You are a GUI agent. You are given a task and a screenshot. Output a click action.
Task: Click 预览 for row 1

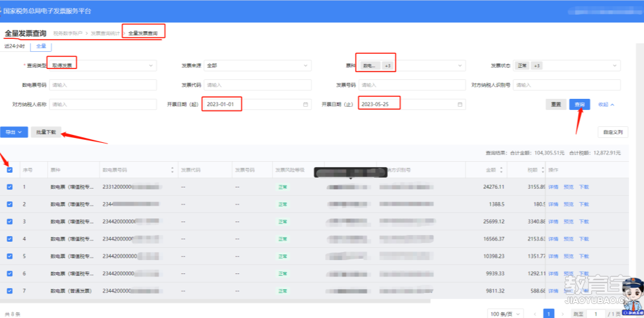tap(568, 187)
